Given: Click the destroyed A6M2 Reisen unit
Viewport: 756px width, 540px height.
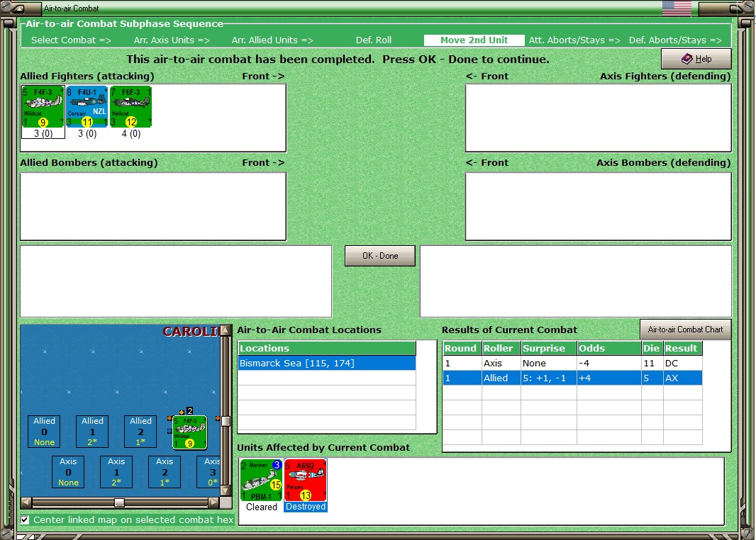Looking at the screenshot, I should click(306, 480).
